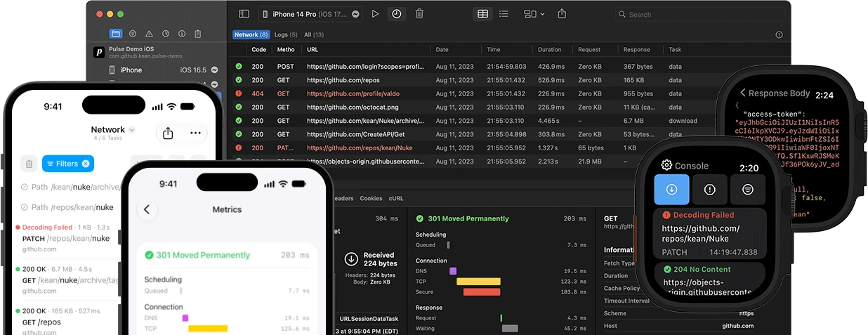Screen dimensions: 868x335
Task: Switch to the Network (8) tab
Action: pos(251,34)
